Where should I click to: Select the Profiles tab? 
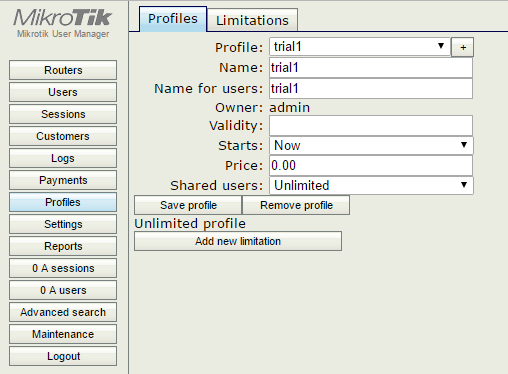coord(173,19)
